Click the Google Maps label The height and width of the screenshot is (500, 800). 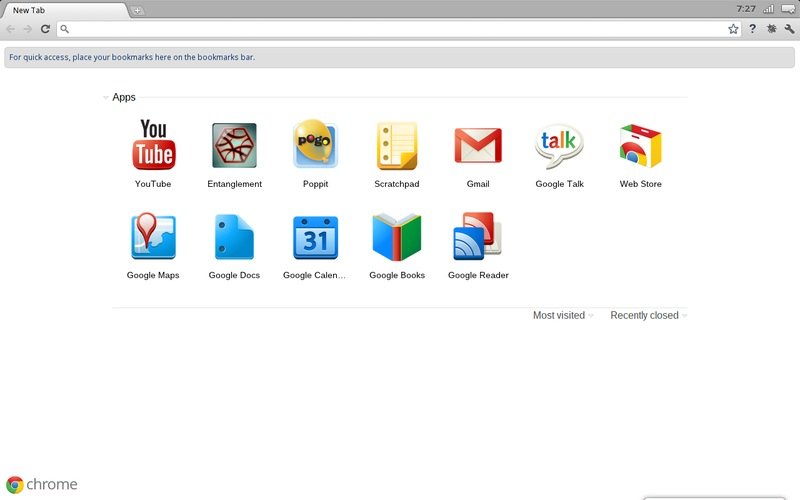(x=153, y=275)
